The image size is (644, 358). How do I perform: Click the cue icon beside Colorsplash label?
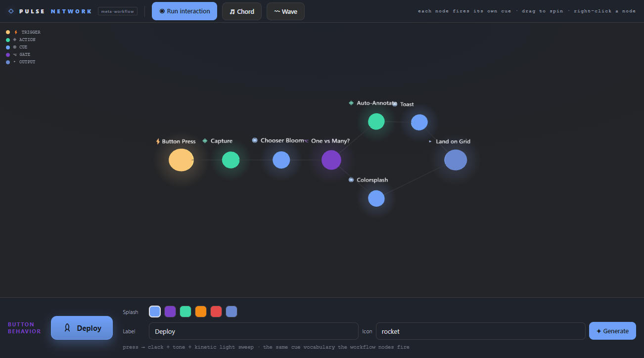pos(351,180)
